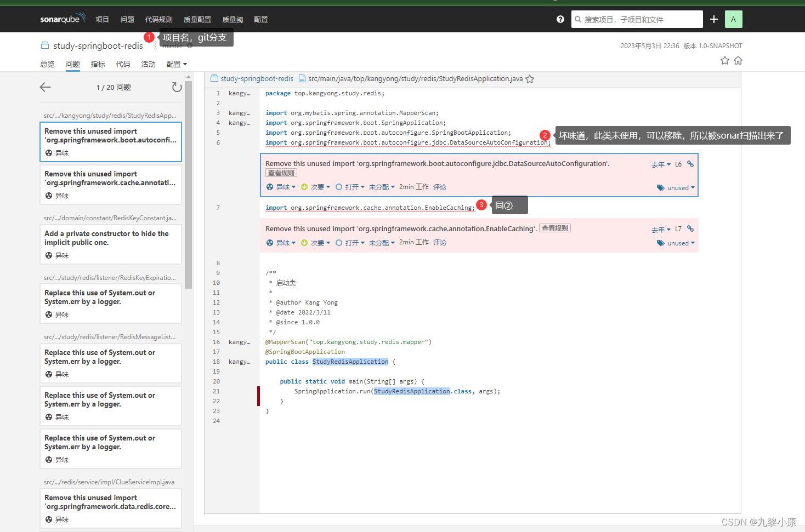Viewport: 805px width, 532px height.
Task: Click StudyRedisApplication class name on line 18
Action: click(350, 362)
